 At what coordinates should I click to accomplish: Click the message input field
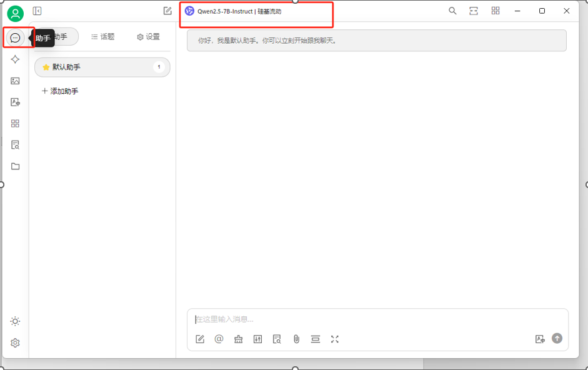click(377, 319)
